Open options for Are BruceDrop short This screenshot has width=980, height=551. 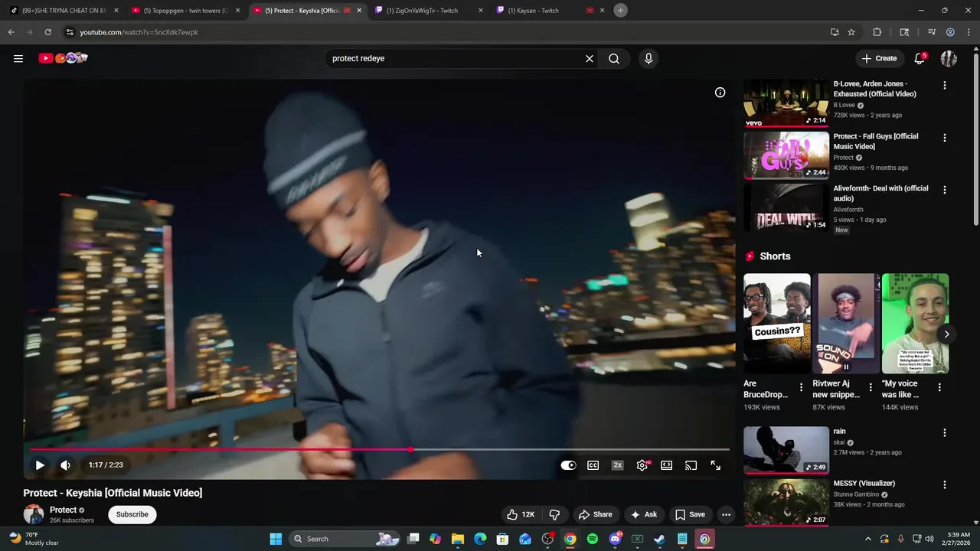tap(802, 387)
